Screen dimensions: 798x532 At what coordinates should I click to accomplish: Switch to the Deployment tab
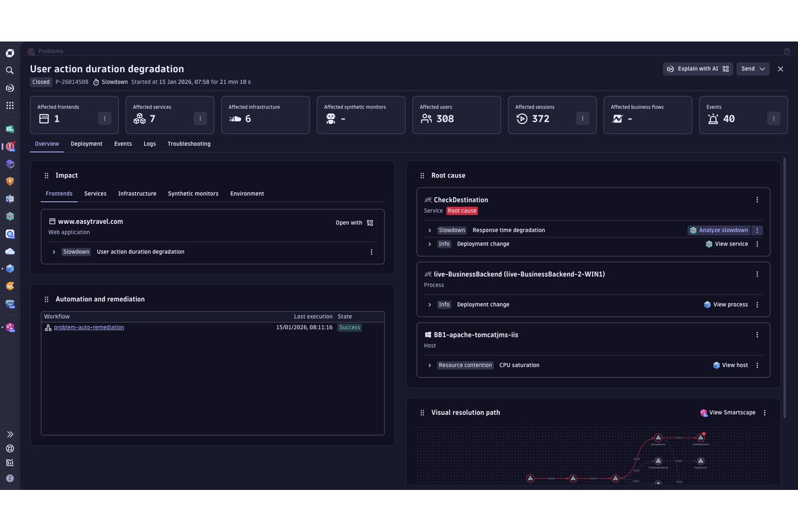86,144
